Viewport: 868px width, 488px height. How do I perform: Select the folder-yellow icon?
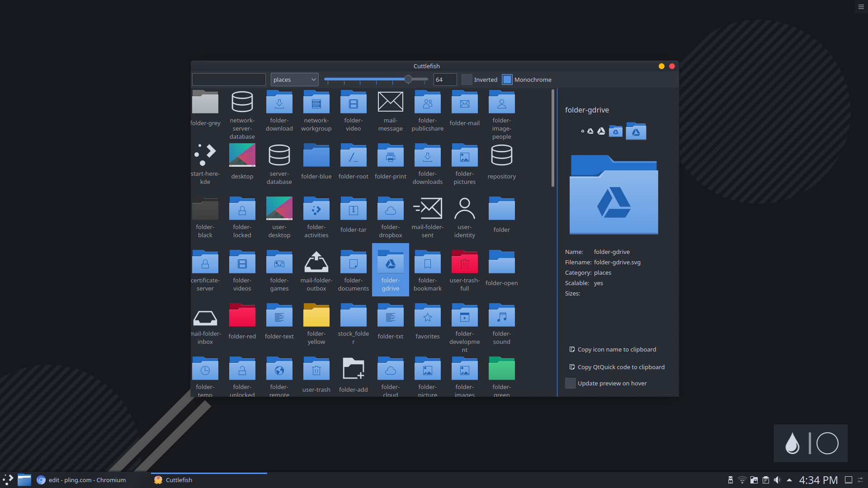316,315
